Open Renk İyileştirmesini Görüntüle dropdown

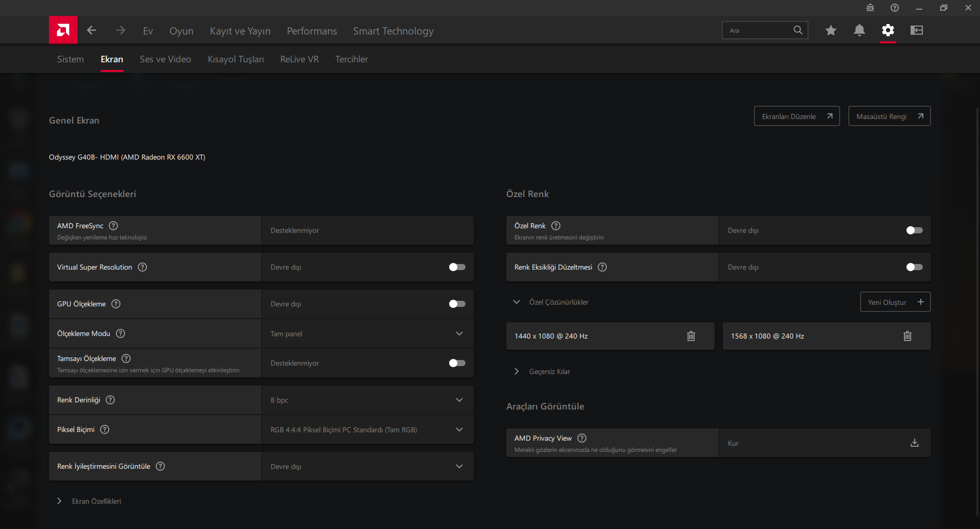pyautogui.click(x=367, y=466)
